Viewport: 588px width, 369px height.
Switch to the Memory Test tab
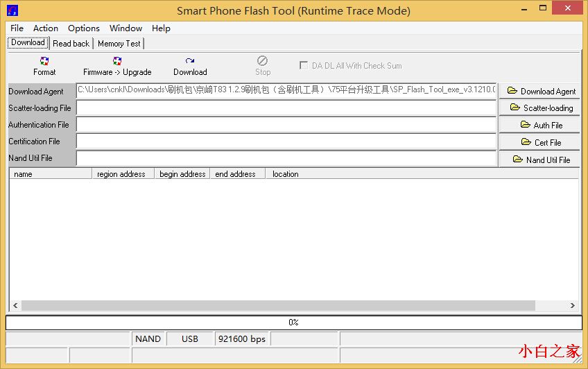pyautogui.click(x=119, y=44)
